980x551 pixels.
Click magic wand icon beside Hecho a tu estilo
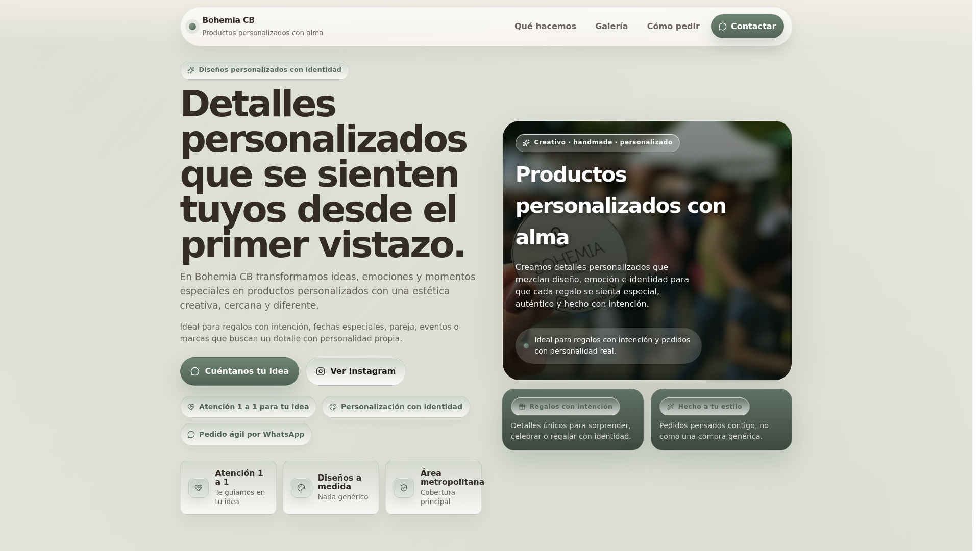click(x=671, y=407)
